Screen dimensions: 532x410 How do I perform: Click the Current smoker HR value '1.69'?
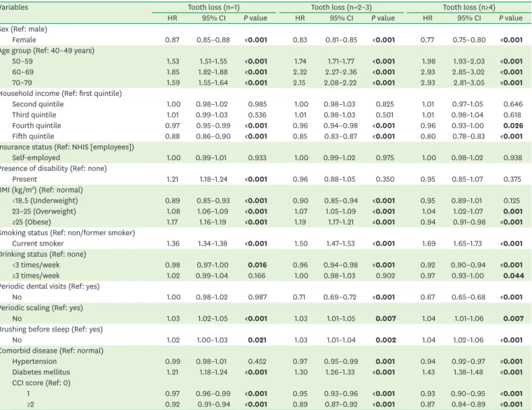tap(428, 243)
